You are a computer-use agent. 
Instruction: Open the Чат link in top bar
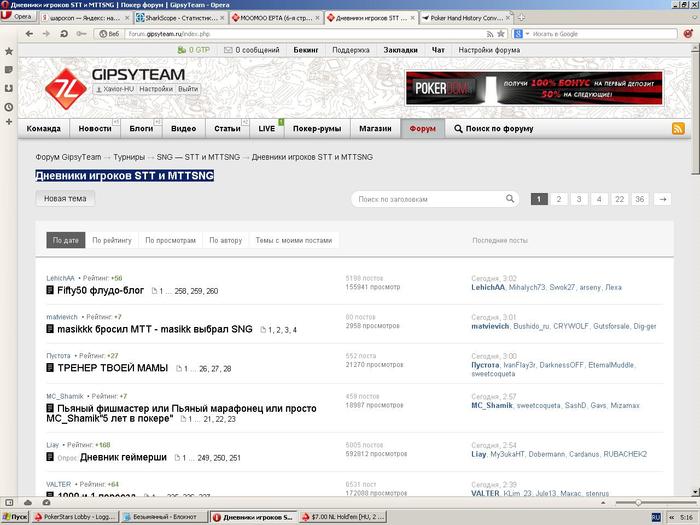[x=438, y=50]
